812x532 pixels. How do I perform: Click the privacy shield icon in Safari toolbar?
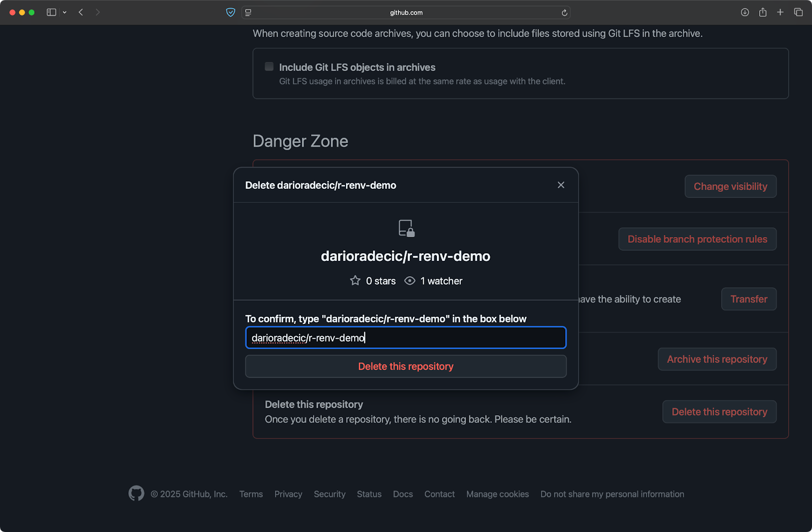click(x=230, y=12)
